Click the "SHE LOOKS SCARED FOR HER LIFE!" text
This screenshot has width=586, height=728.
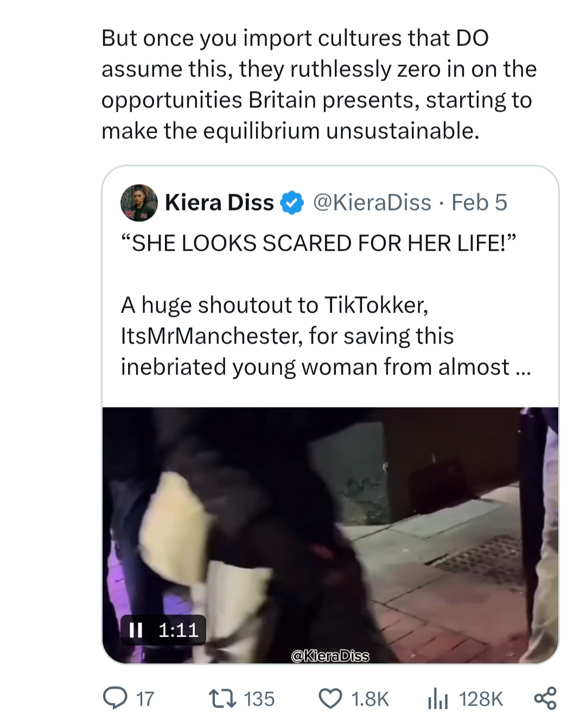[319, 243]
